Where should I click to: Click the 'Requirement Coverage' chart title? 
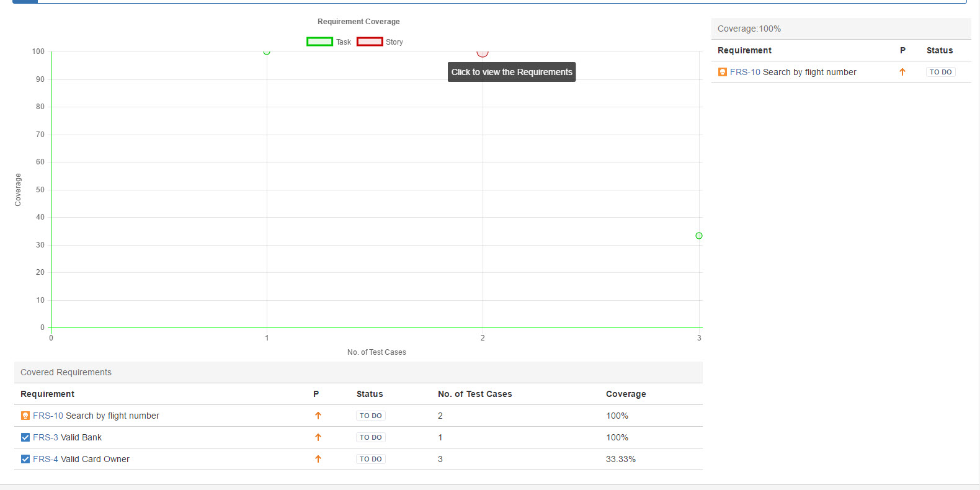(359, 22)
